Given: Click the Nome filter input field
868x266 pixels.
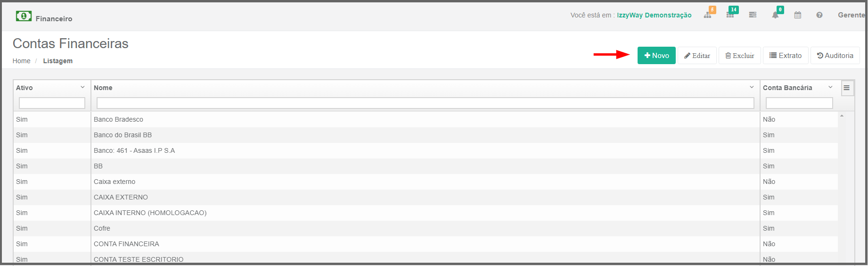Looking at the screenshot, I should 425,103.
